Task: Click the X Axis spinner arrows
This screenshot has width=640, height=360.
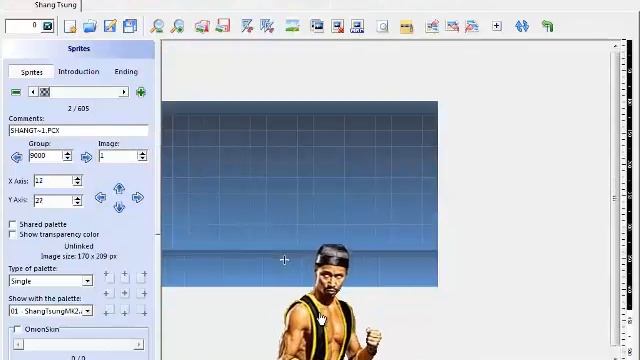Action: coord(77,181)
